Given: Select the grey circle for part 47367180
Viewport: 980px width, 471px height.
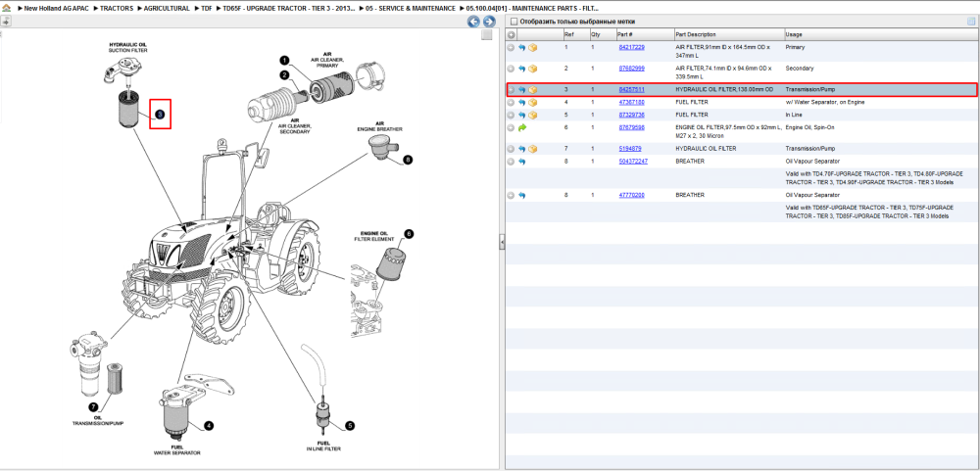Looking at the screenshot, I should 512,102.
